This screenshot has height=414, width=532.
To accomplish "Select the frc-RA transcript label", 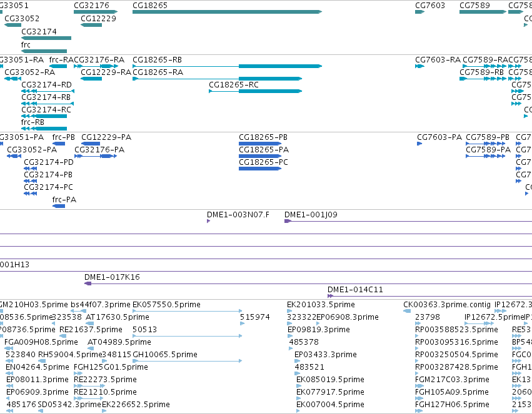I will coord(61,59).
